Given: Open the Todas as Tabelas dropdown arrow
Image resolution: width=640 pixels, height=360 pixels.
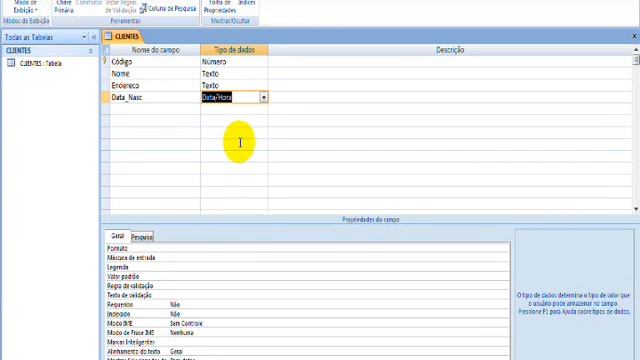Looking at the screenshot, I should tap(84, 37).
